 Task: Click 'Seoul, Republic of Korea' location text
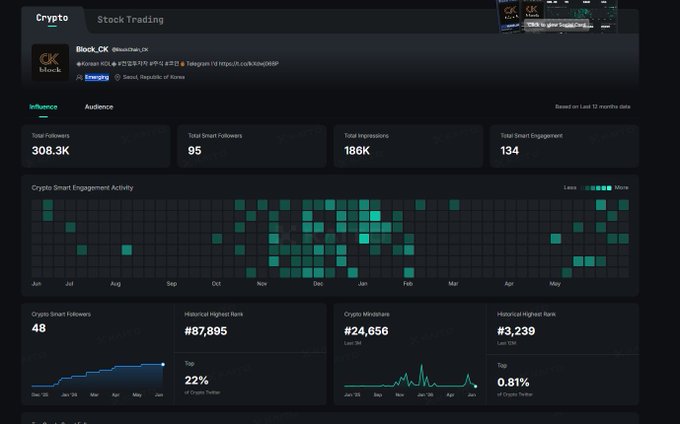click(x=154, y=77)
